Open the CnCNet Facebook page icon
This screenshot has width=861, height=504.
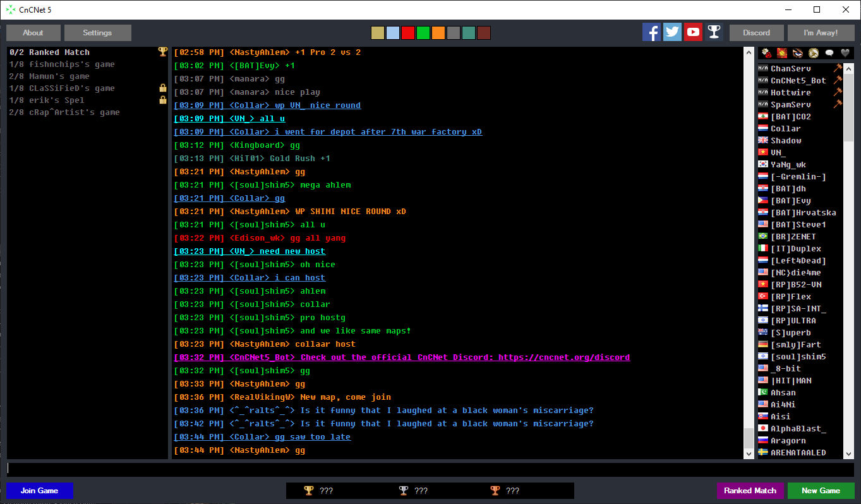[x=651, y=32]
